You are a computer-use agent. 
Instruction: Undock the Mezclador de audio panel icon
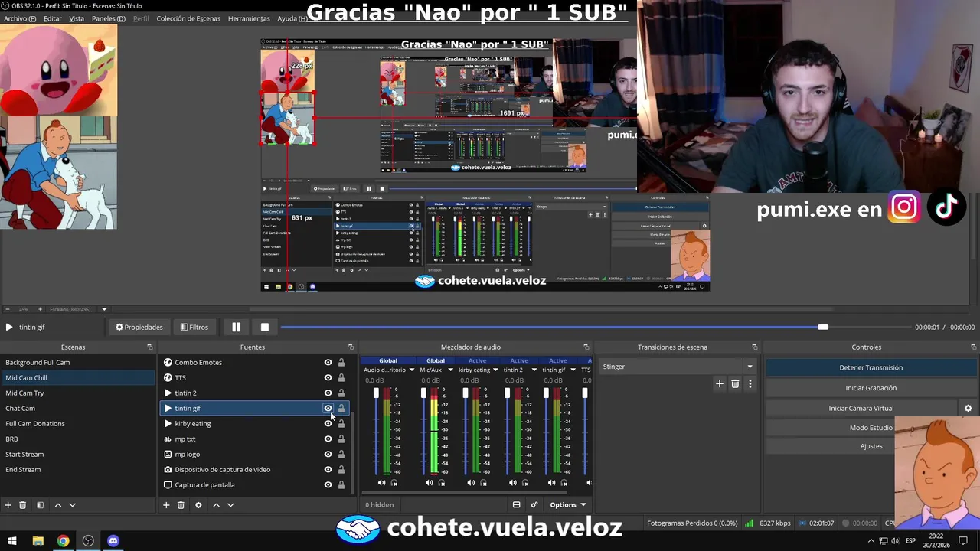[586, 347]
